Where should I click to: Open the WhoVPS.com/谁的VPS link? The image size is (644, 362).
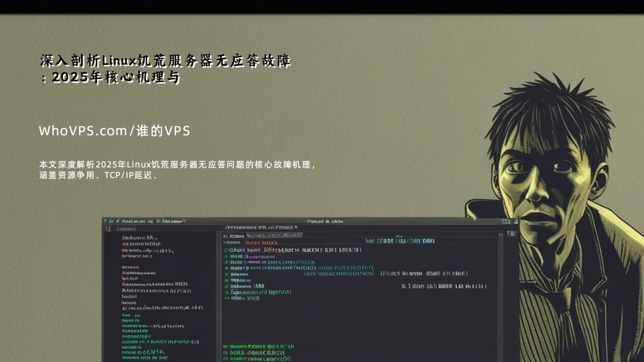[115, 131]
